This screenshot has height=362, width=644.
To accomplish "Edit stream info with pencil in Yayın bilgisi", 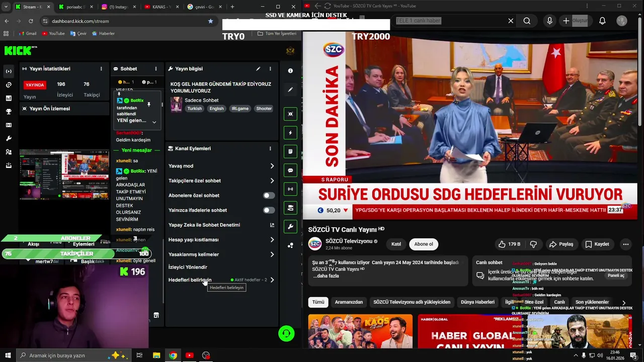I will pyautogui.click(x=258, y=69).
